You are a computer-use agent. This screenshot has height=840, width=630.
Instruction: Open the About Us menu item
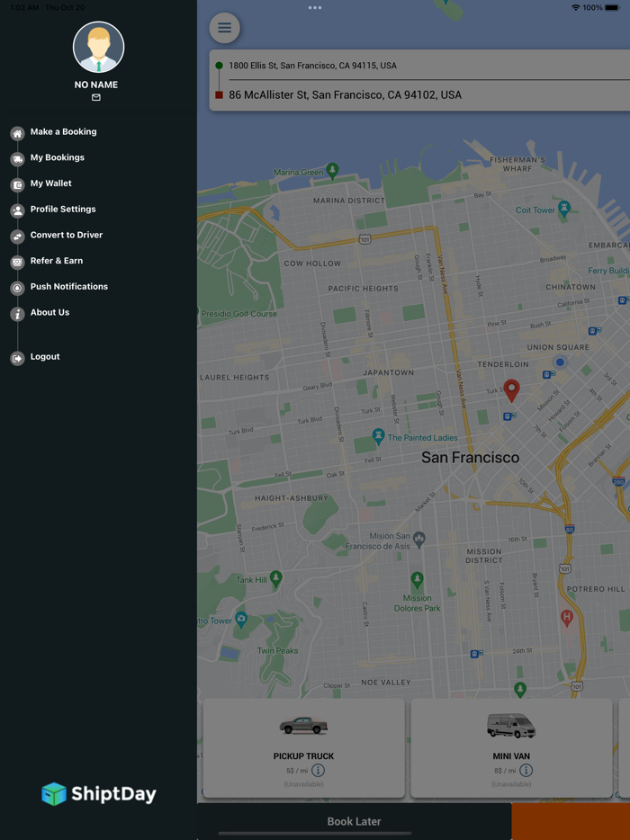click(49, 312)
